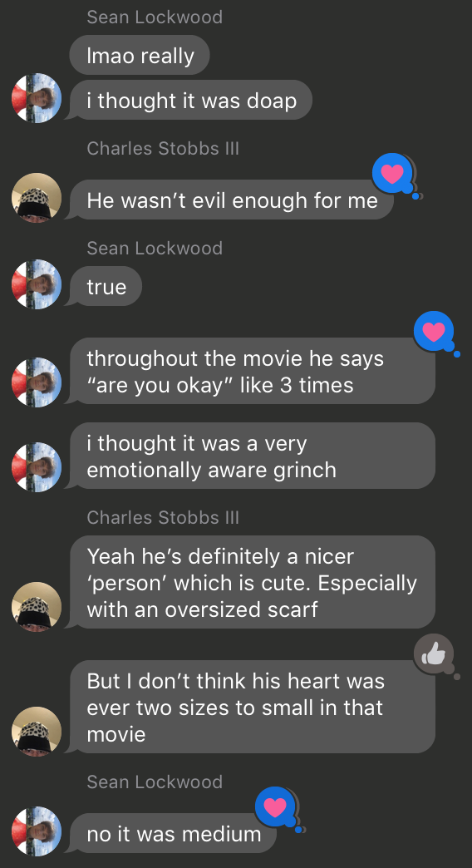The height and width of the screenshot is (868, 472).
Task: Select the "lmao really" message bubble
Action: (x=140, y=55)
